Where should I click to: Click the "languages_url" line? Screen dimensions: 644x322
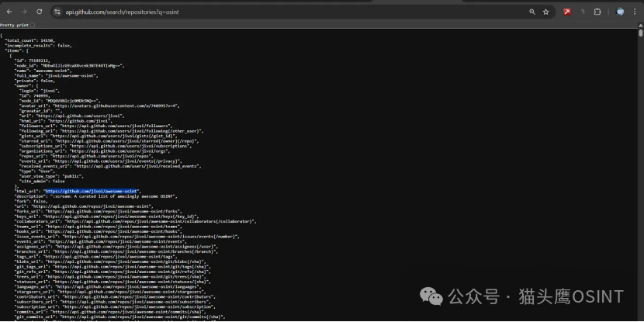pyautogui.click(x=108, y=286)
